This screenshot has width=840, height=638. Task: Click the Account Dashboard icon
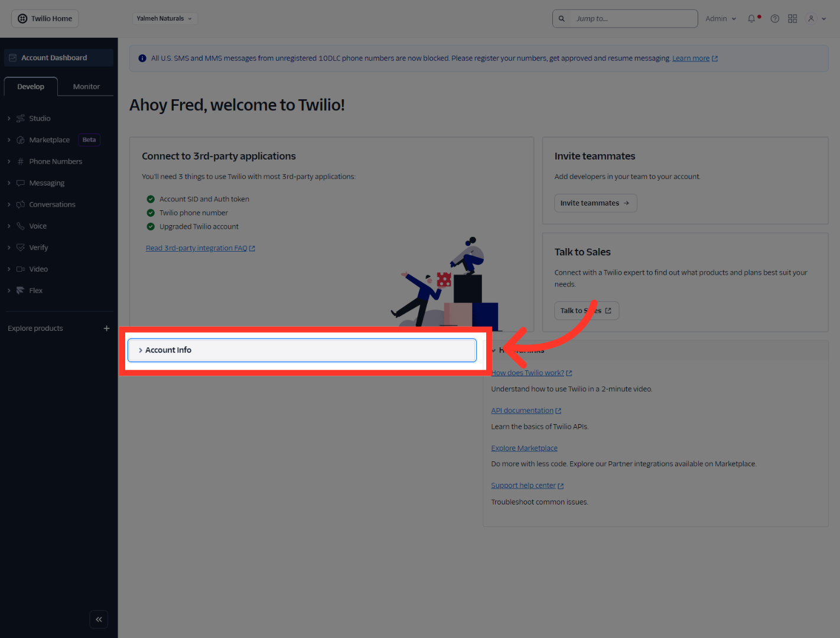coord(12,58)
